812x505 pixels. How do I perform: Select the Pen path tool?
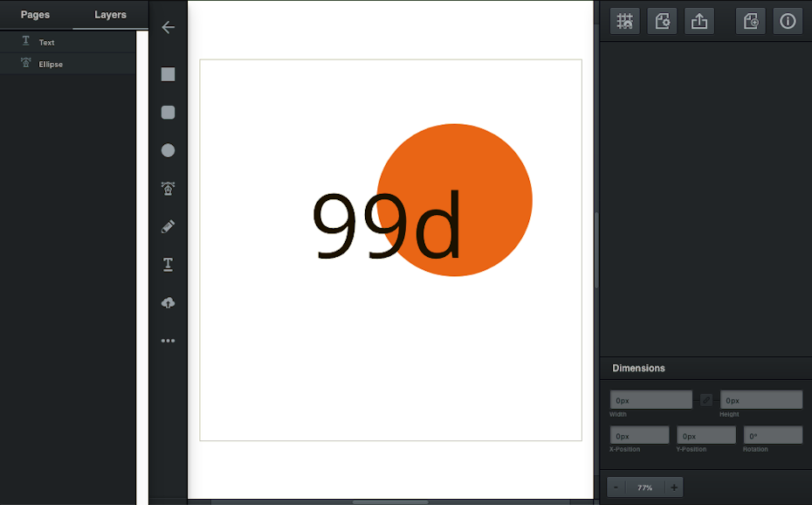click(x=168, y=188)
